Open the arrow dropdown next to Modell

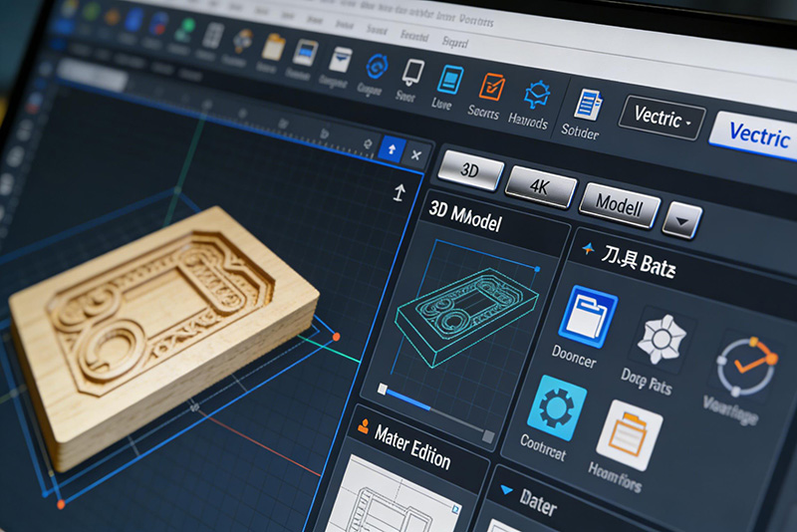tap(682, 220)
